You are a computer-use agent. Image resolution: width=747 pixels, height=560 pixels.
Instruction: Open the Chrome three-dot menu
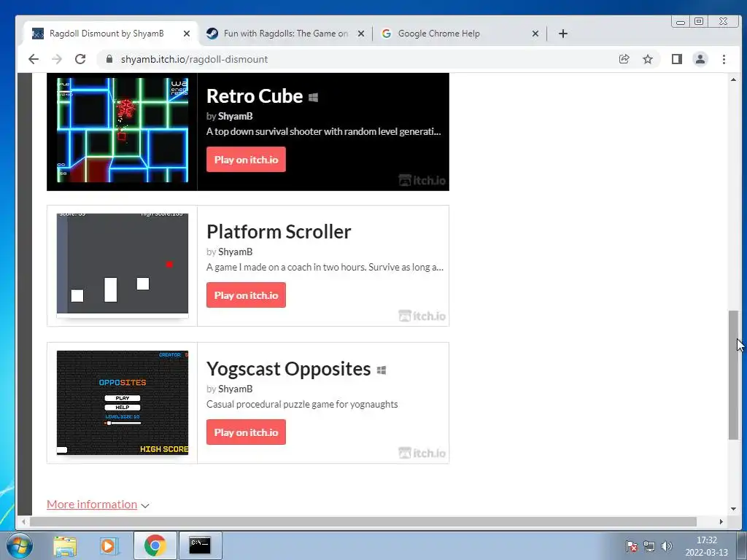[724, 59]
